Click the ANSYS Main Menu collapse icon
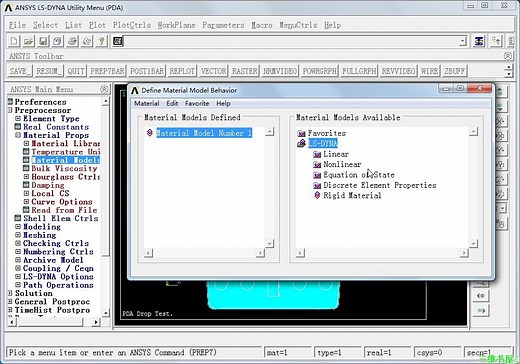 click(104, 89)
